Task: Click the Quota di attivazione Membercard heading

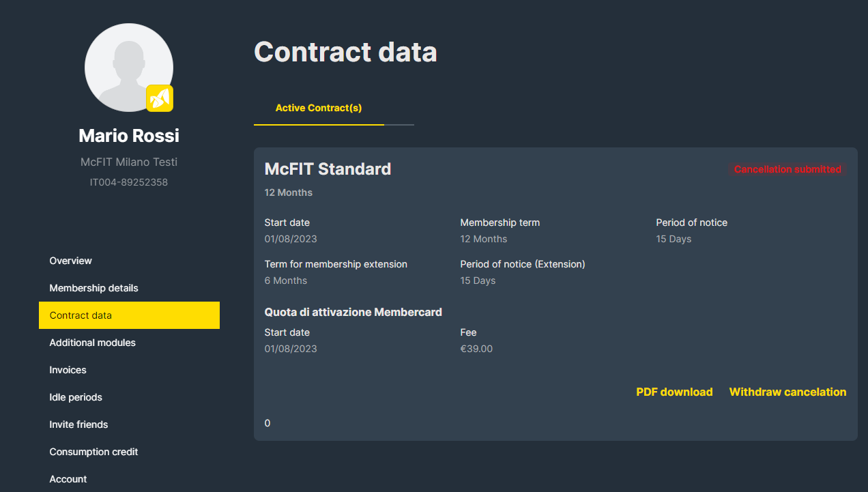Action: click(x=353, y=312)
